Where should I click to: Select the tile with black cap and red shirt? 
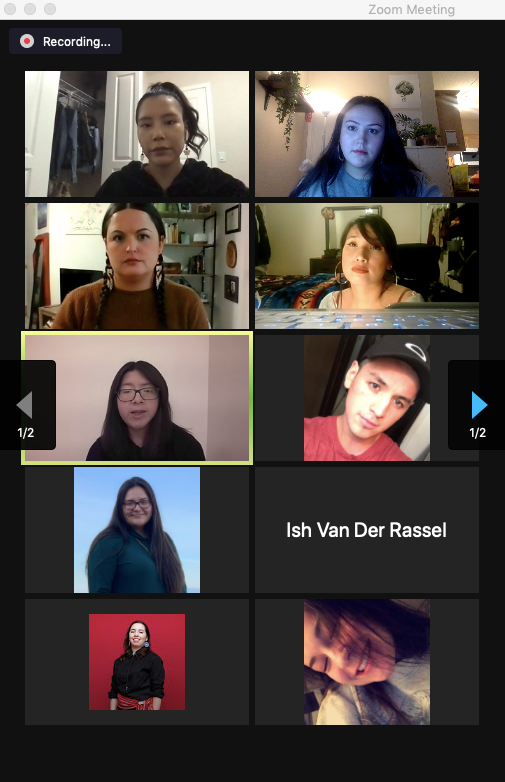[x=367, y=397]
